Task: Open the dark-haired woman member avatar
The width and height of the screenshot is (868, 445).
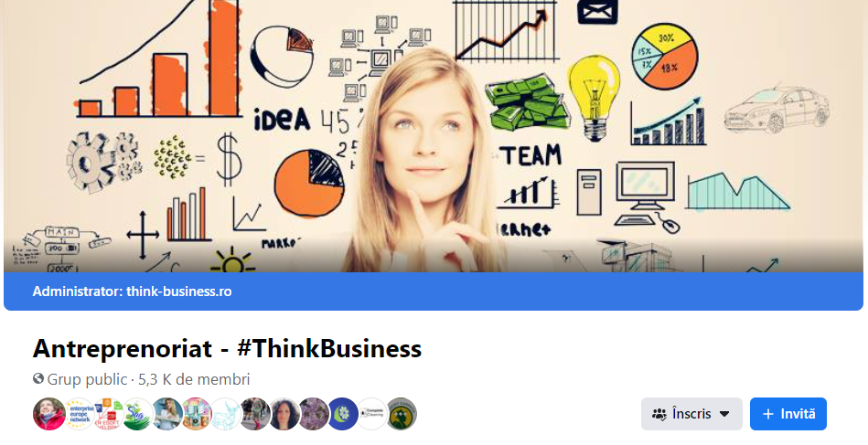Action: point(284,414)
